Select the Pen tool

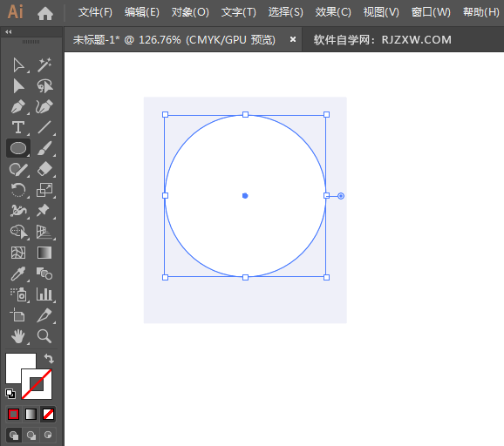pos(18,107)
